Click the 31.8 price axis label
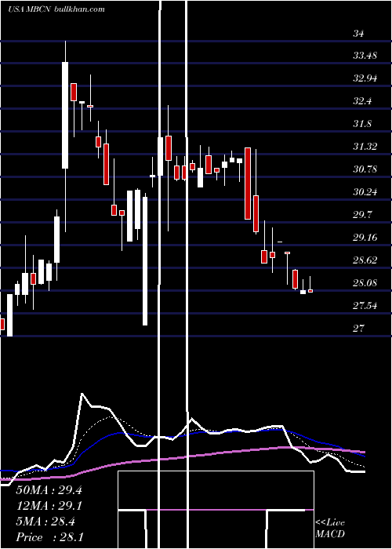 point(362,124)
